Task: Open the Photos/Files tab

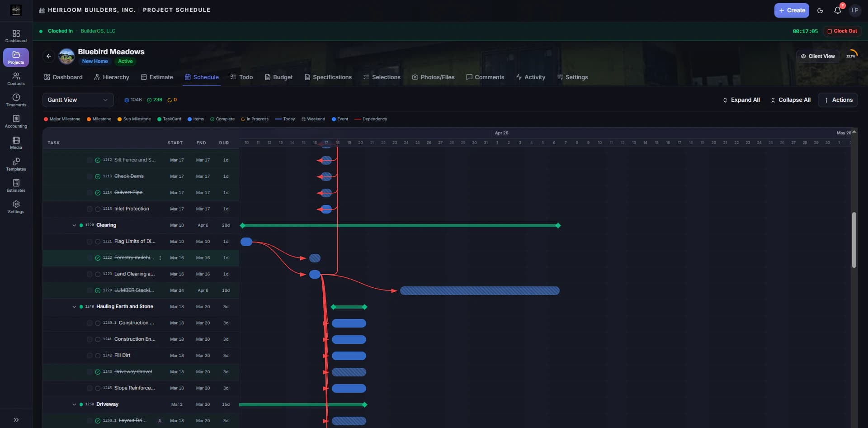Action: pyautogui.click(x=433, y=77)
